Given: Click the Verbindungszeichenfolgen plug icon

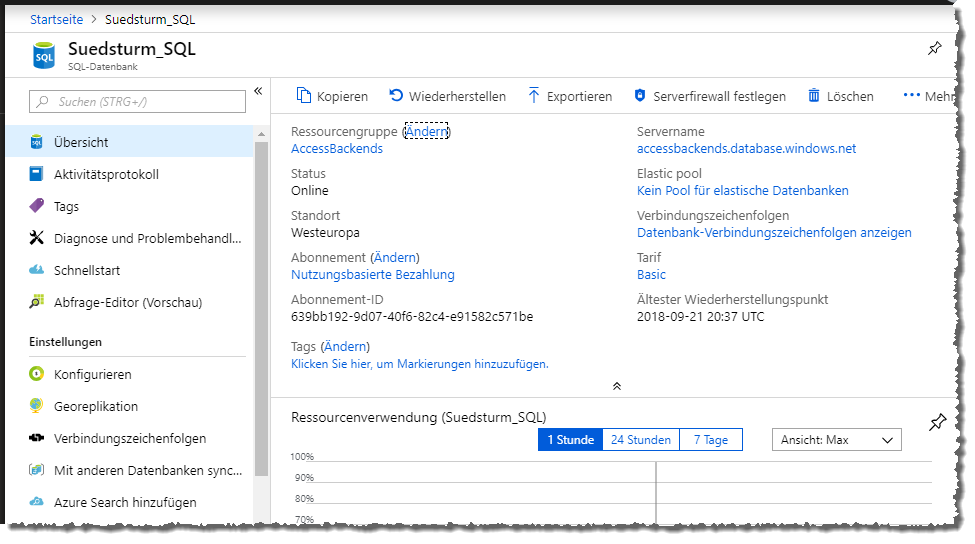Looking at the screenshot, I should [37, 438].
